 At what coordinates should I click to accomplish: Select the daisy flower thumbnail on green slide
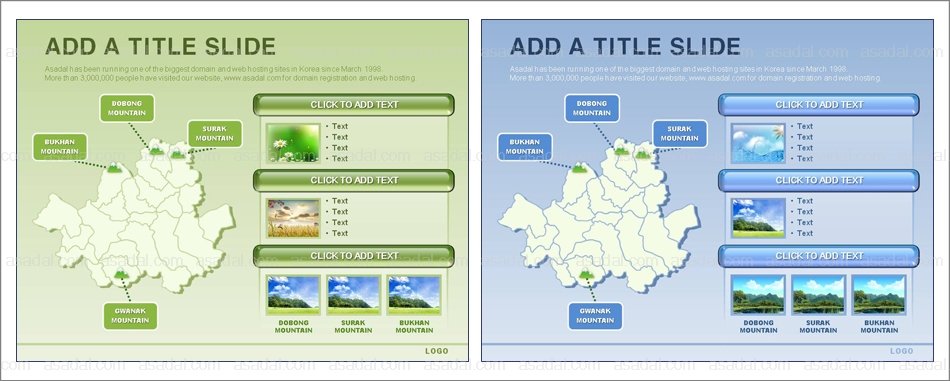pos(293,143)
